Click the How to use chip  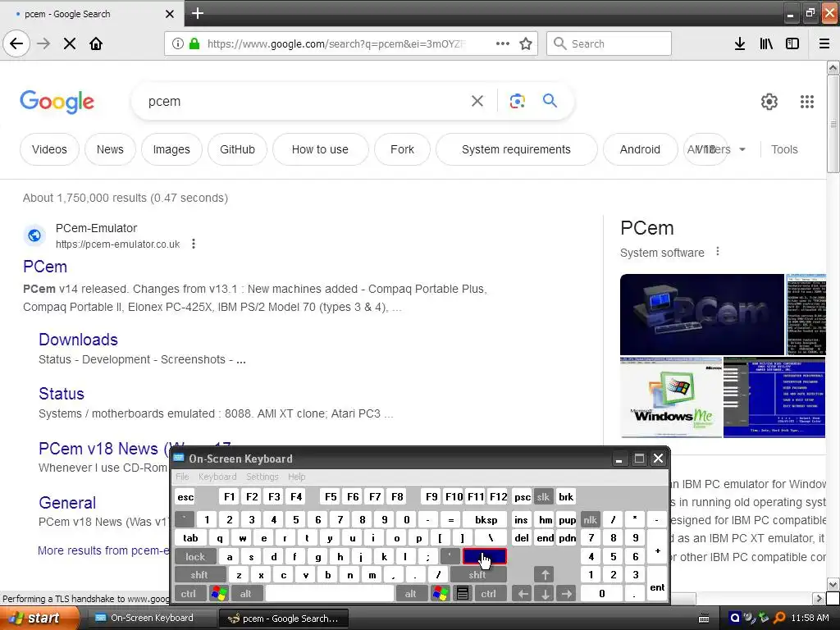[x=321, y=149]
